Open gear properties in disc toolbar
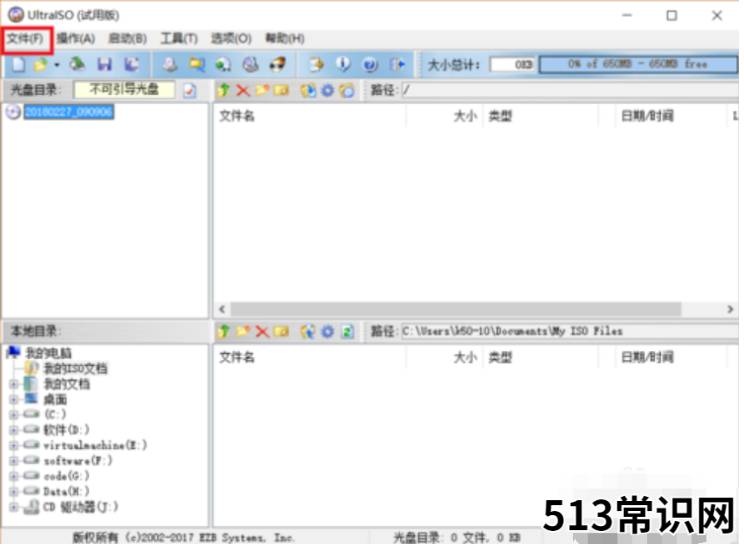Image resolution: width=744 pixels, height=546 pixels. tap(328, 90)
